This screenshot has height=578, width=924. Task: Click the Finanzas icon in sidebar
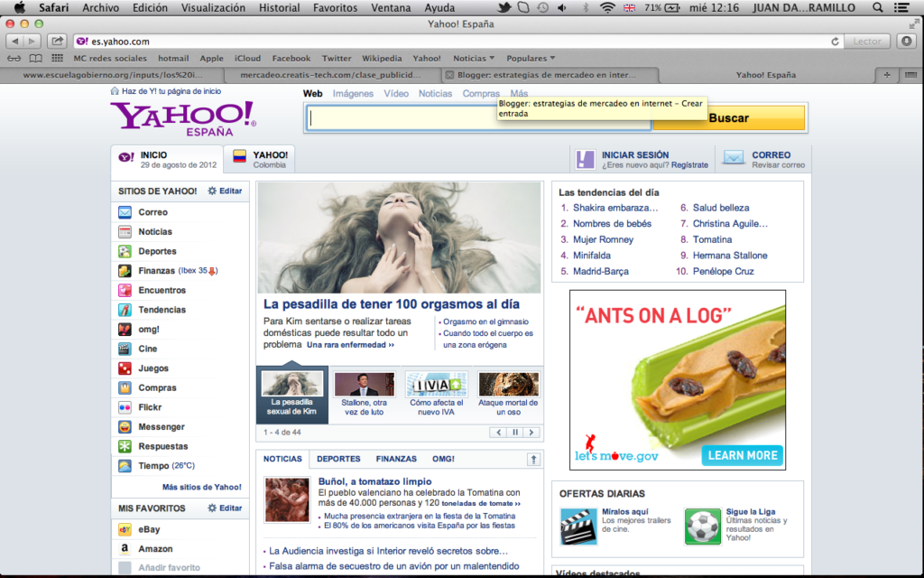click(x=125, y=271)
